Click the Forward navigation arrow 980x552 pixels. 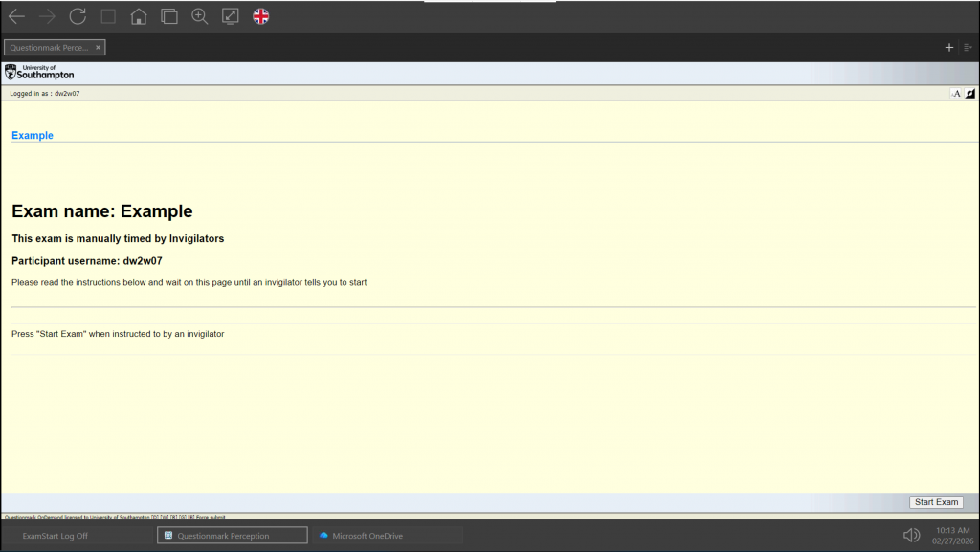(x=47, y=16)
